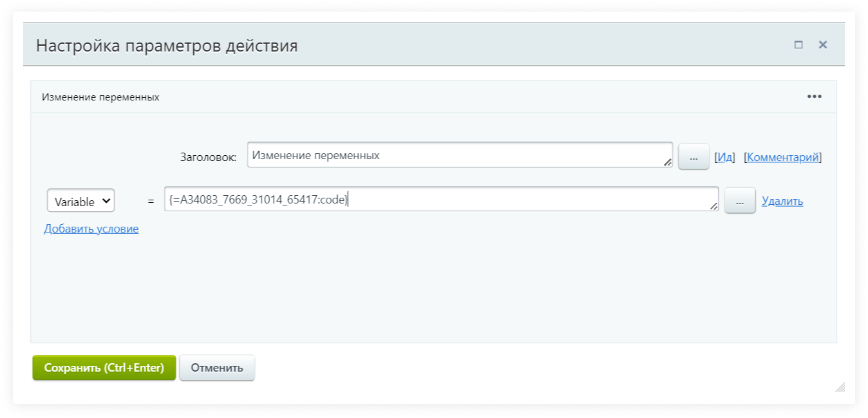The height and width of the screenshot is (418, 868).
Task: Click the Заголовок textarea resize grip
Action: (x=668, y=163)
